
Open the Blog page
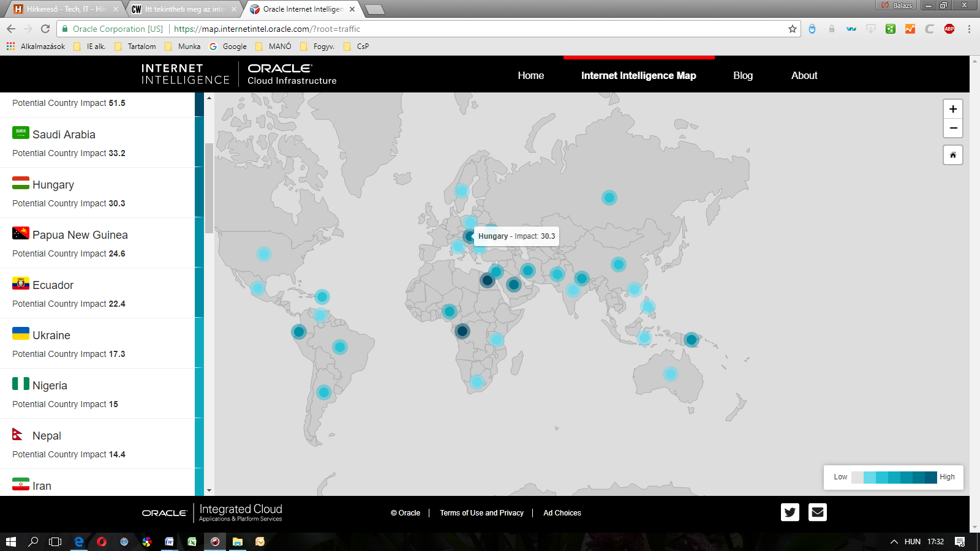coord(743,75)
